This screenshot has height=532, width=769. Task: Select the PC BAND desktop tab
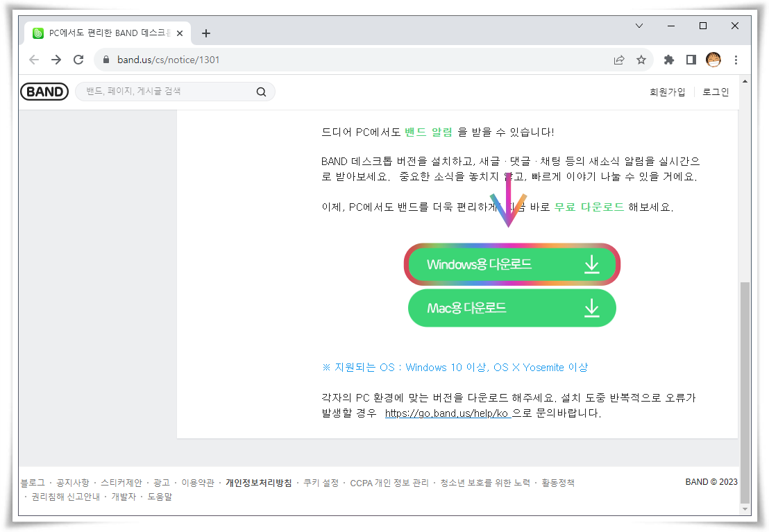pyautogui.click(x=108, y=33)
